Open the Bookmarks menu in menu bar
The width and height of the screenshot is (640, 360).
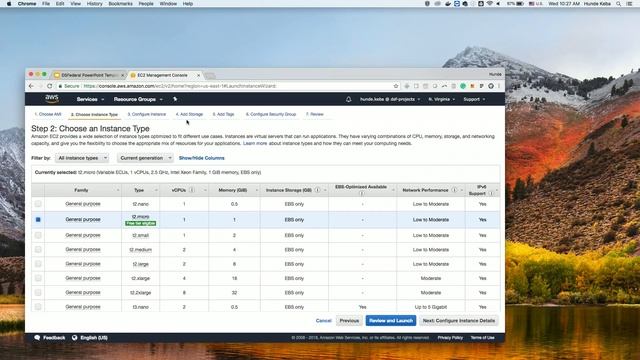click(120, 4)
